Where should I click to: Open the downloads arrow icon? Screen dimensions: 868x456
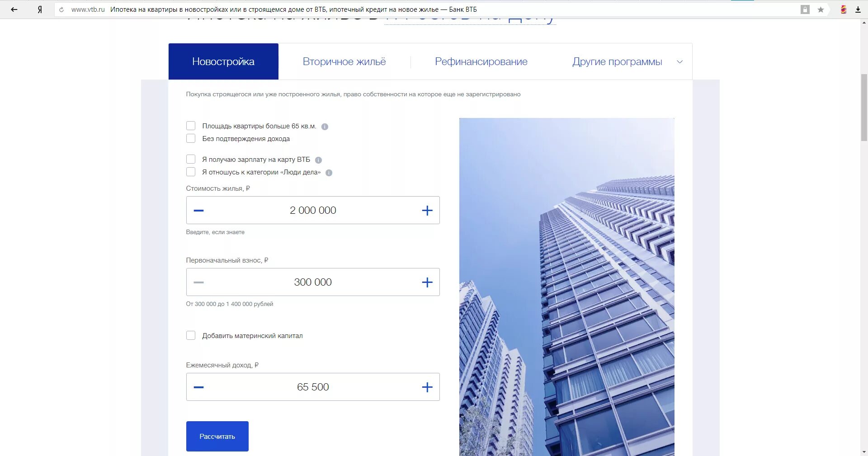858,9
